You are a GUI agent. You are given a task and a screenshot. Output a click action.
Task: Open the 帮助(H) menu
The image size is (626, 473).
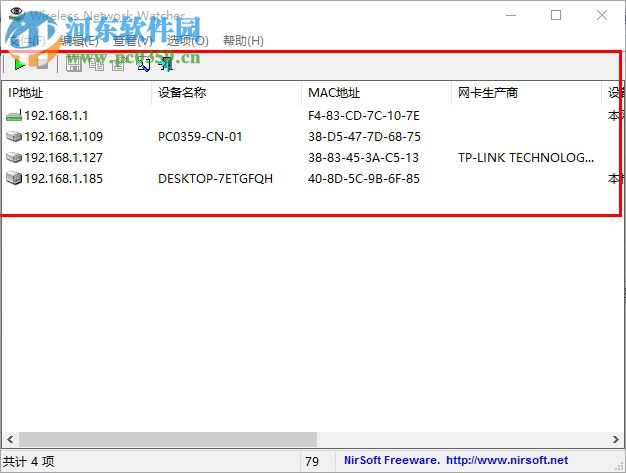tap(243, 40)
